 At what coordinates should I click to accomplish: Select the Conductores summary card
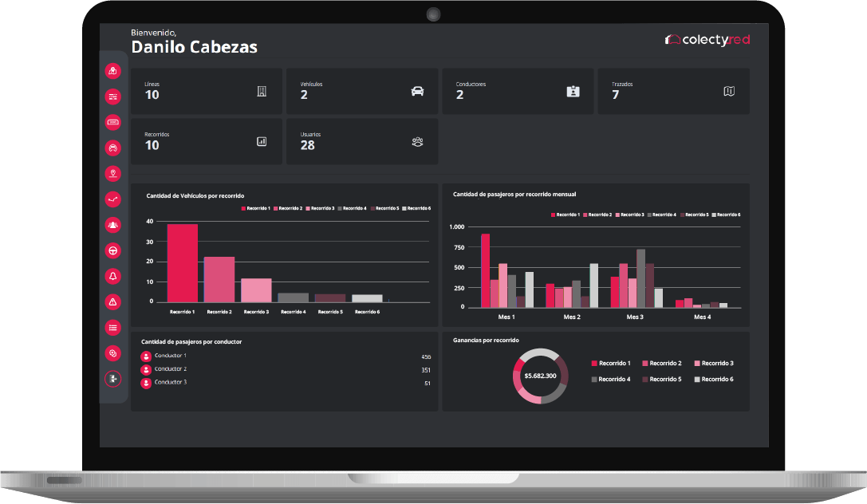pyautogui.click(x=517, y=91)
